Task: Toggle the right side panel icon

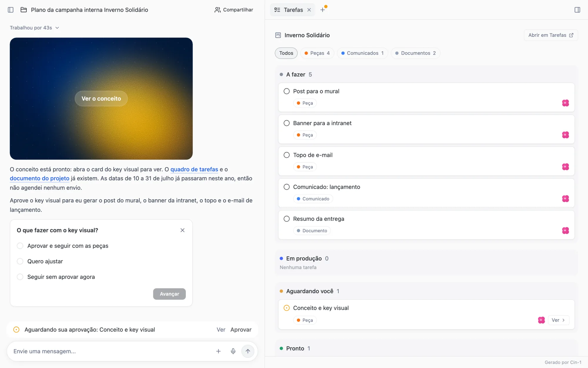Action: [x=577, y=10]
